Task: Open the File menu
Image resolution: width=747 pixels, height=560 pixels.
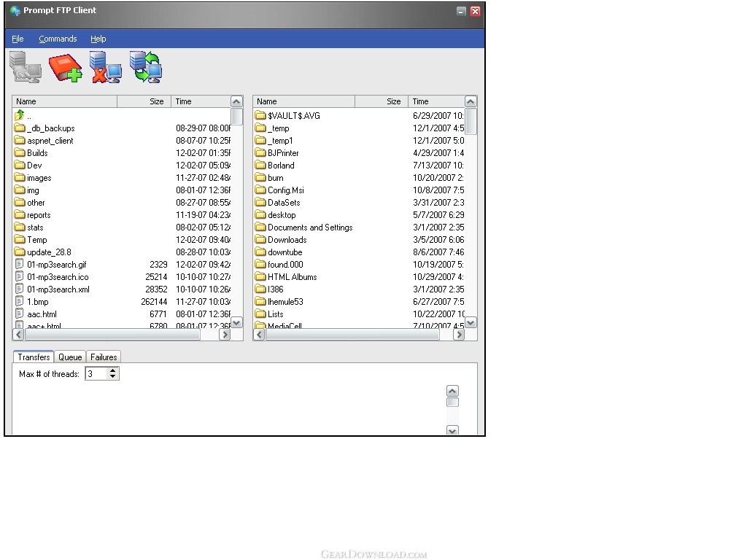Action: tap(18, 39)
